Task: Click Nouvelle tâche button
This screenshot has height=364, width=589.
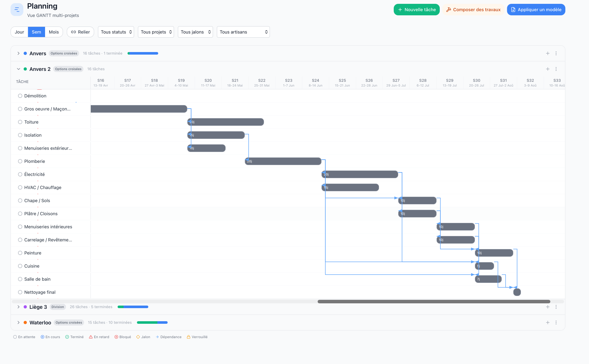Action: [417, 10]
